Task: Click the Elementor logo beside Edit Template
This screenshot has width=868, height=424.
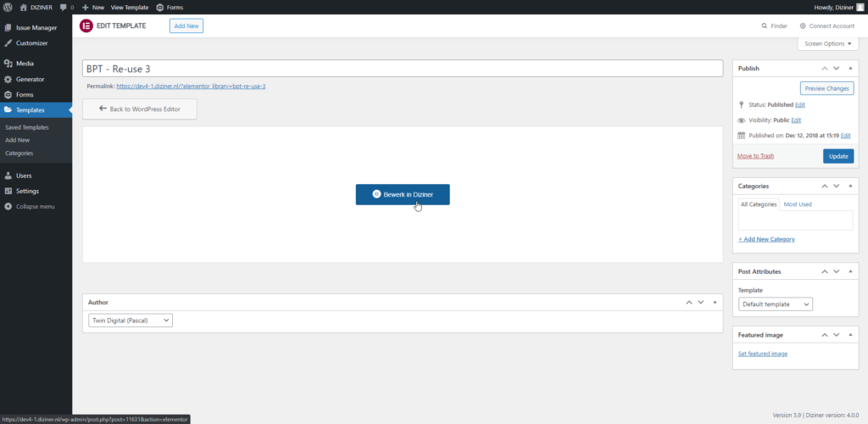Action: click(x=86, y=25)
